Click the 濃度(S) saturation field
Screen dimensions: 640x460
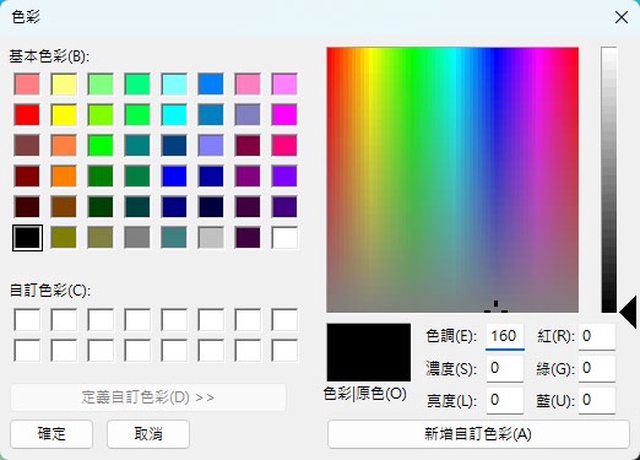coord(505,369)
